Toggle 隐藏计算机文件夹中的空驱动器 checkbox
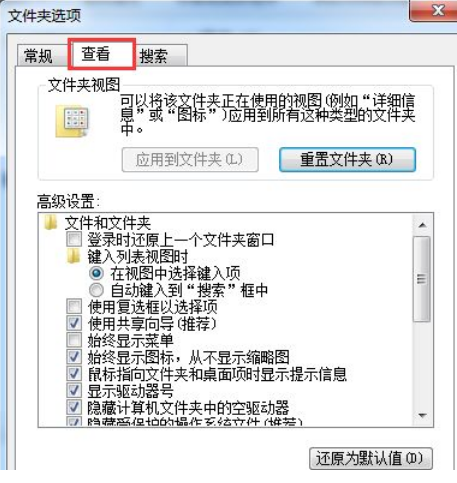The image size is (457, 483). pos(74,407)
